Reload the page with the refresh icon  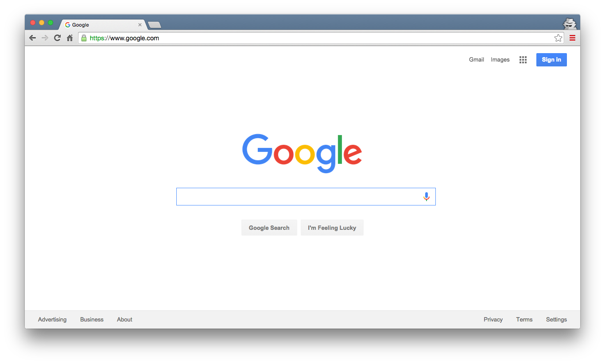point(57,38)
